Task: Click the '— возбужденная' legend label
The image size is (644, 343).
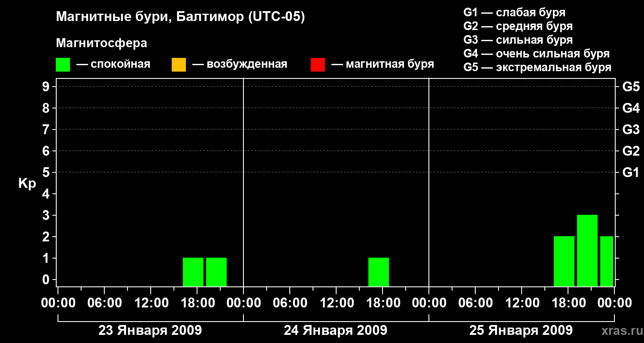Action: [240, 65]
